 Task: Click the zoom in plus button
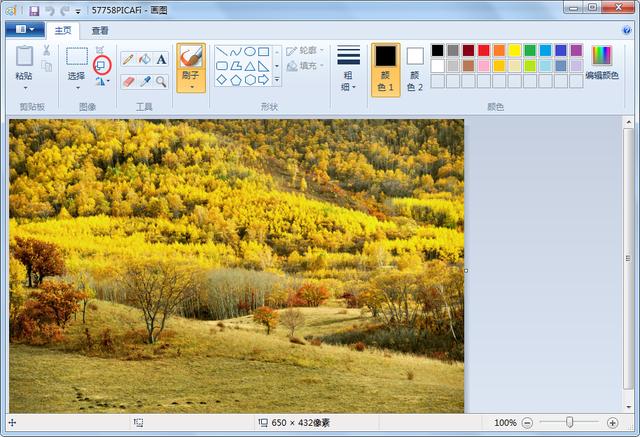coord(612,423)
